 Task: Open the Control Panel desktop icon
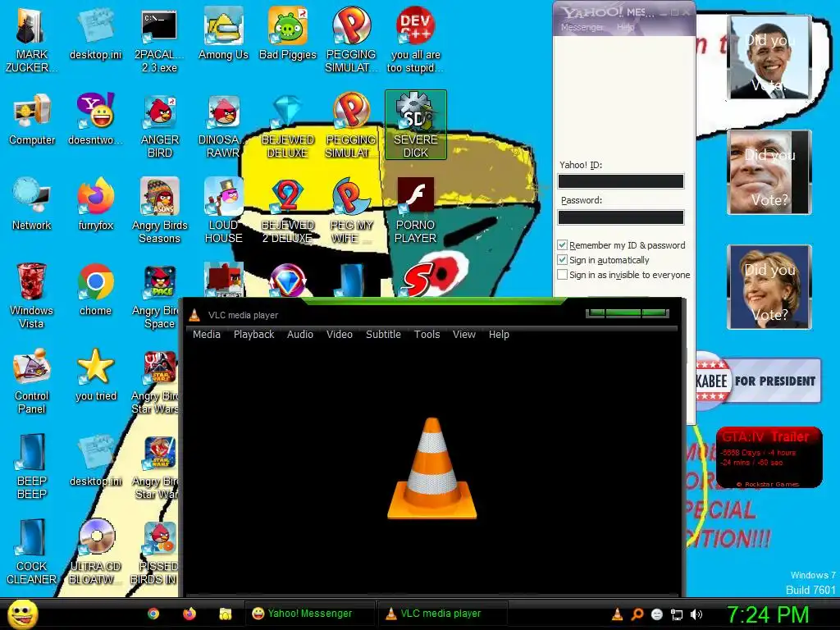[32, 381]
